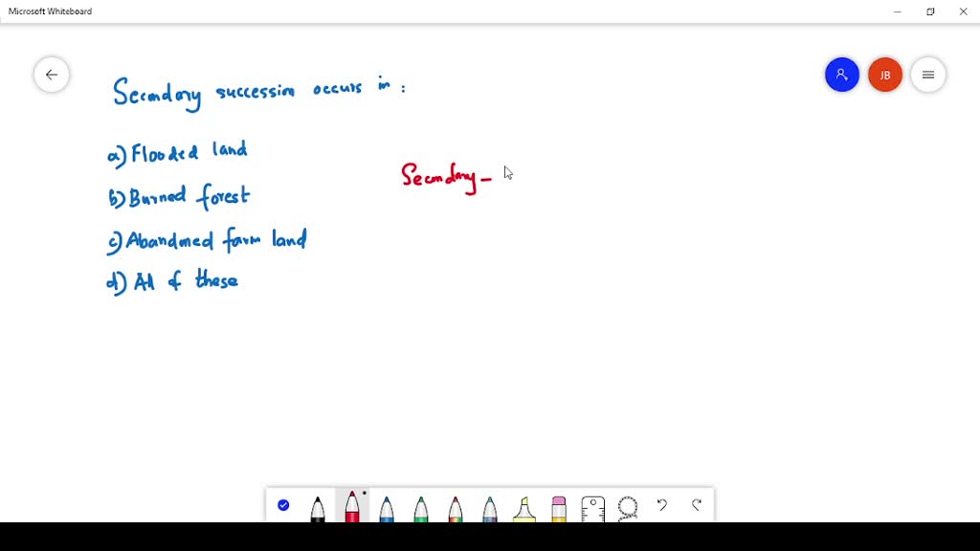Image resolution: width=980 pixels, height=551 pixels.
Task: Select the yellow highlighter tool
Action: [x=523, y=508]
